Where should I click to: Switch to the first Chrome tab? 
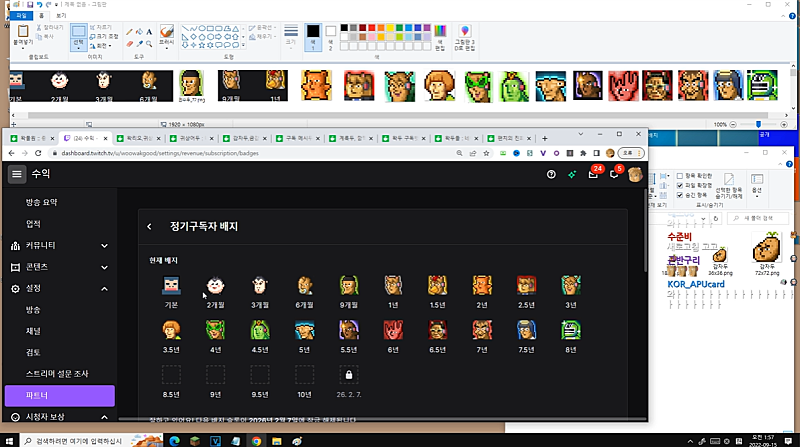(32, 138)
